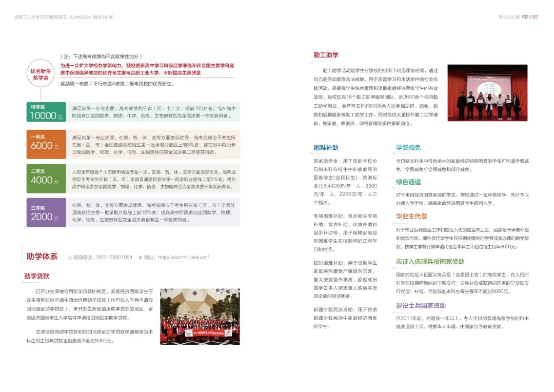The height and width of the screenshot is (392, 554).
Task: Click the phone number 0551-62901991
Action: [114, 257]
